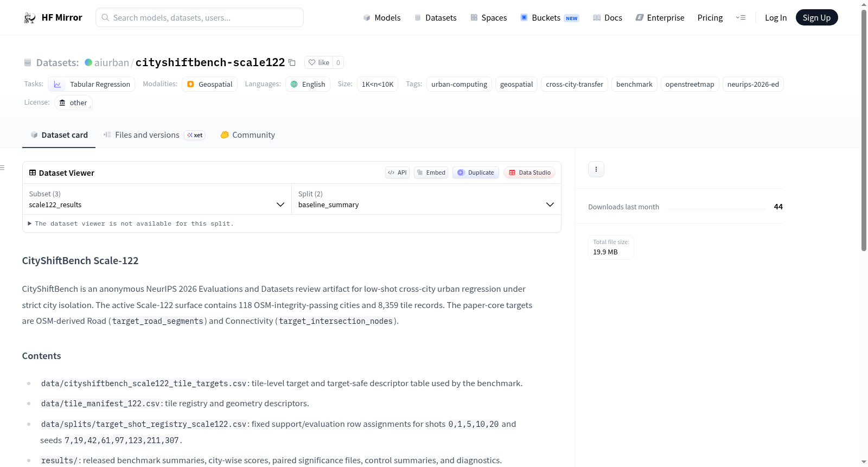Click the Datasets: breadcrumb label

[x=58, y=62]
